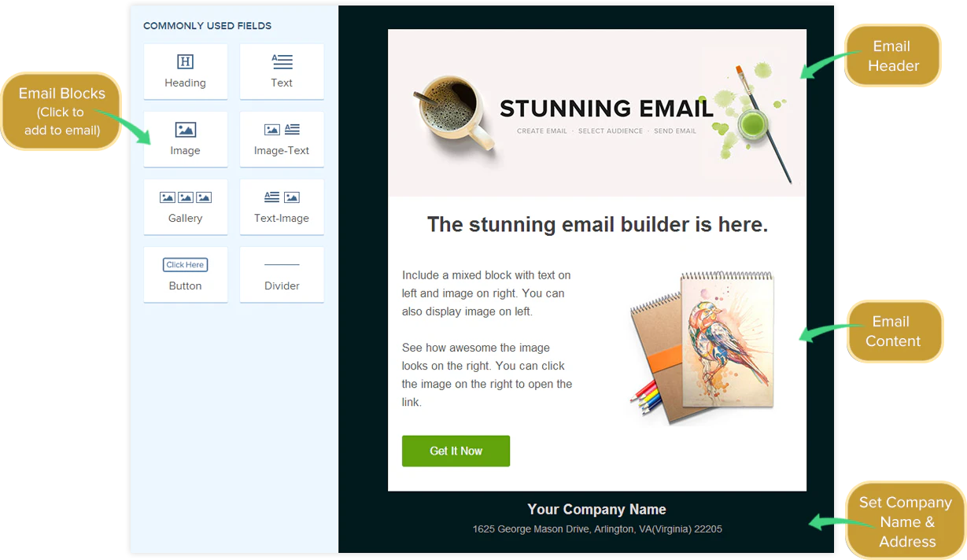The height and width of the screenshot is (560, 967).
Task: Select the headline about the stunning email builder
Action: coord(597,225)
